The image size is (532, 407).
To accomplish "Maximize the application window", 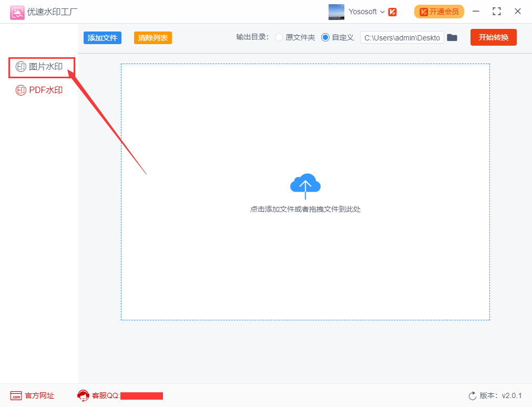I will click(x=496, y=12).
